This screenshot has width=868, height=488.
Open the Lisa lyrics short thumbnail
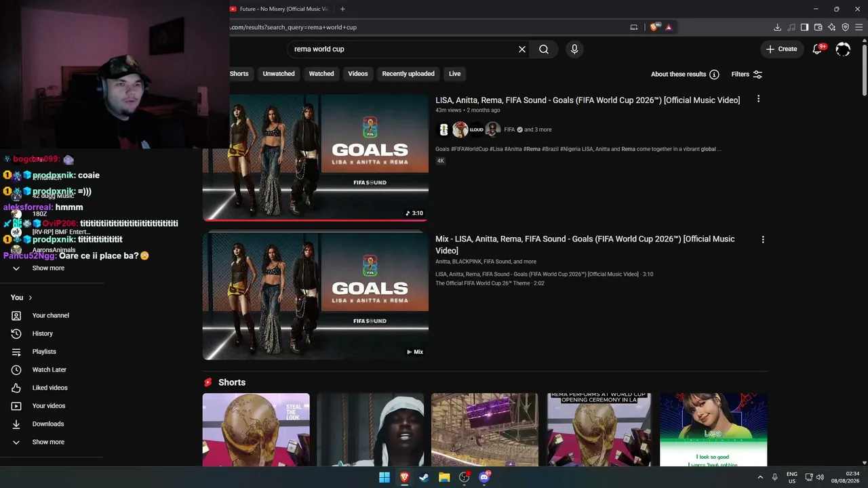click(x=713, y=430)
